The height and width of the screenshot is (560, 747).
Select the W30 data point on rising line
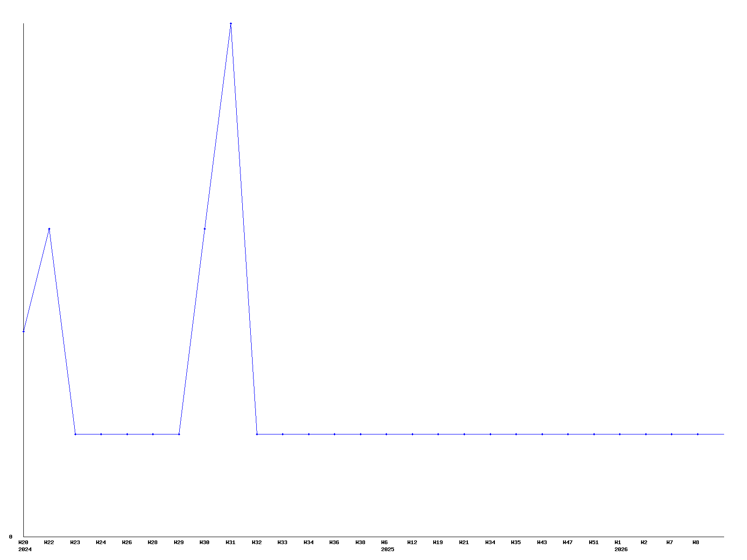(204, 229)
